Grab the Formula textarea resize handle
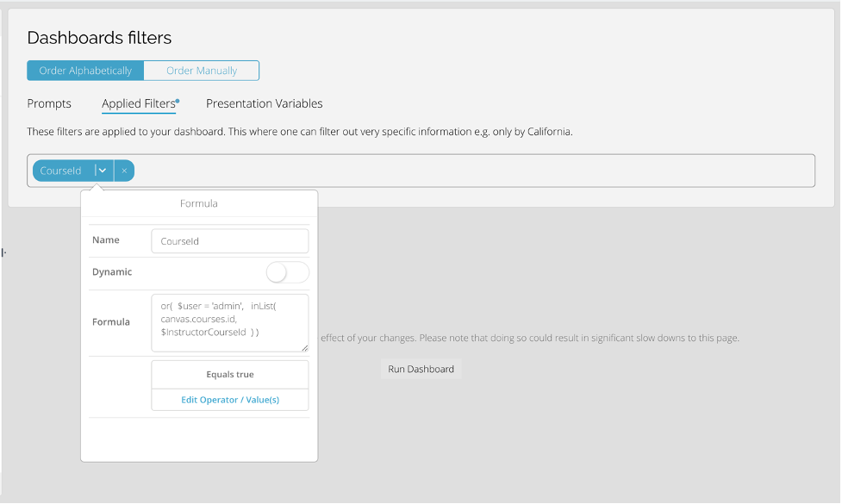The image size is (842, 504). click(304, 348)
